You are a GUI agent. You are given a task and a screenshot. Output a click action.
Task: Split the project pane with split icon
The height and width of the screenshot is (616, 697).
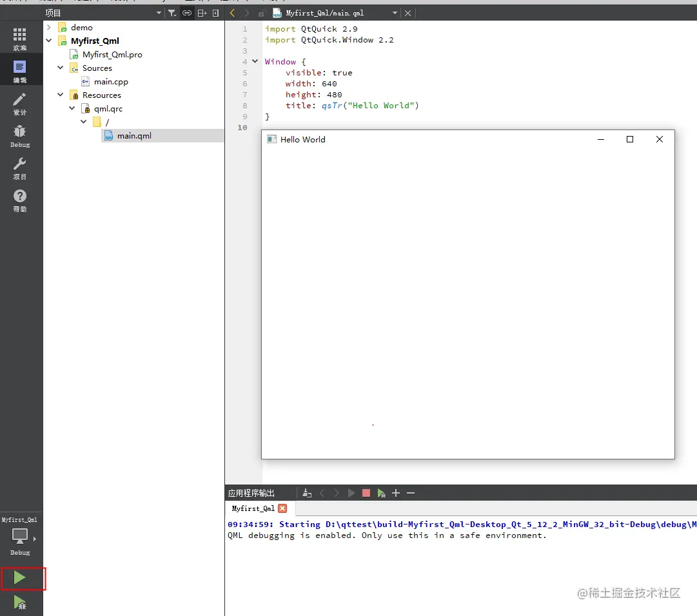coord(202,13)
